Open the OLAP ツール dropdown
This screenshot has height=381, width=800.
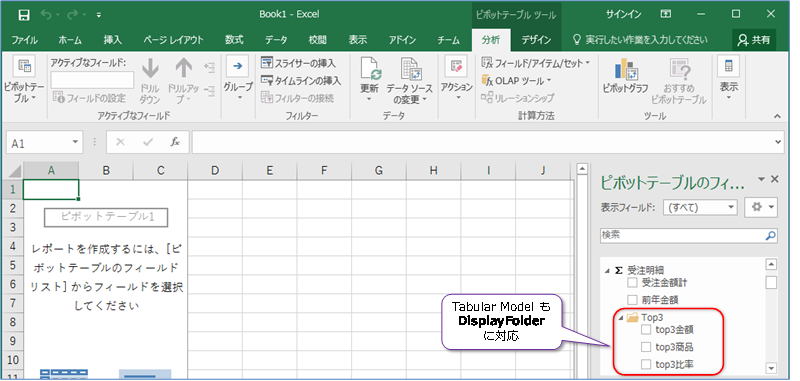click(x=516, y=81)
